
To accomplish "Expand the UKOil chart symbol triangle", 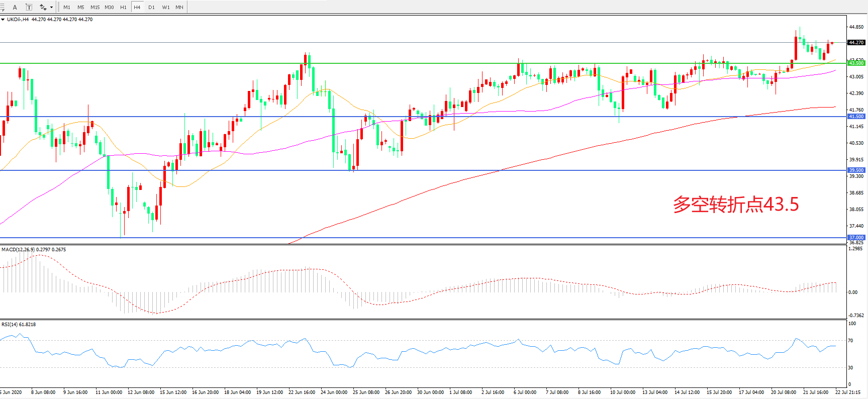I will 3,20.
